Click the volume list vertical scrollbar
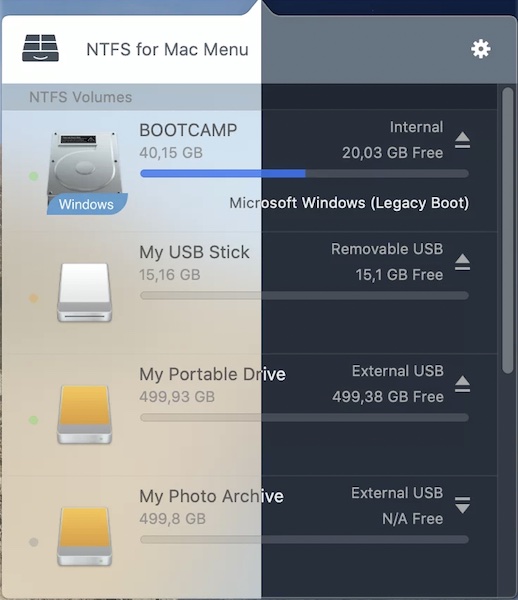This screenshot has height=600, width=518. click(x=508, y=230)
